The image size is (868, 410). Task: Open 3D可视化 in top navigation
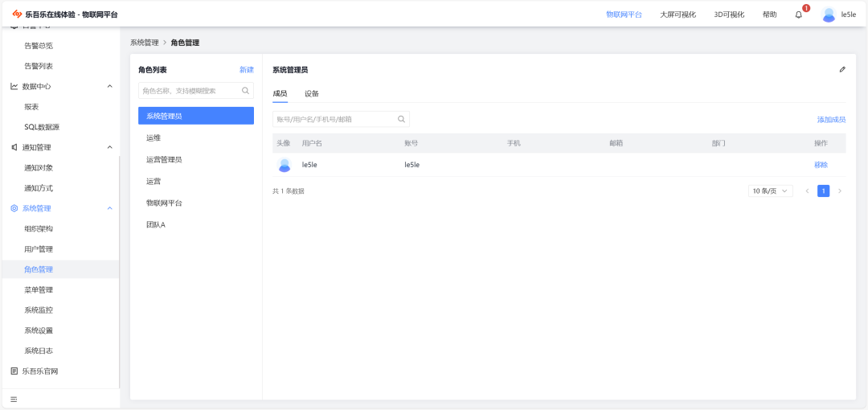point(729,15)
